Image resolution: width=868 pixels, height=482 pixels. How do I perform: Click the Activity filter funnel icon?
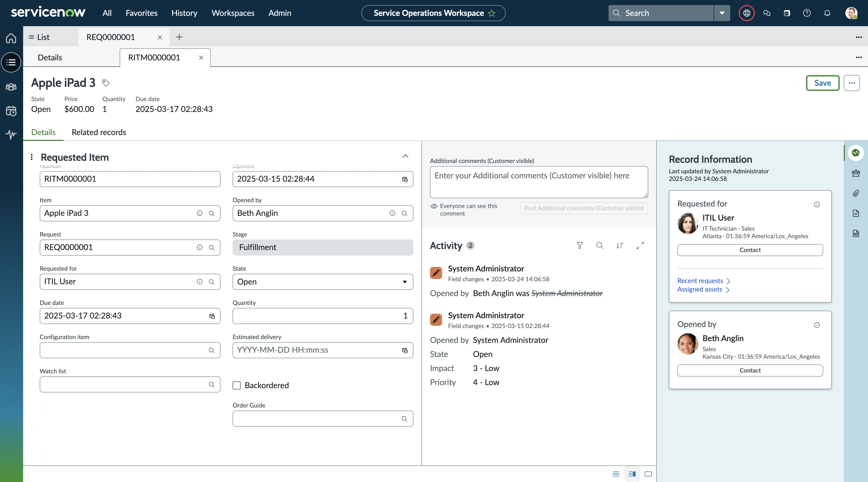click(x=580, y=245)
